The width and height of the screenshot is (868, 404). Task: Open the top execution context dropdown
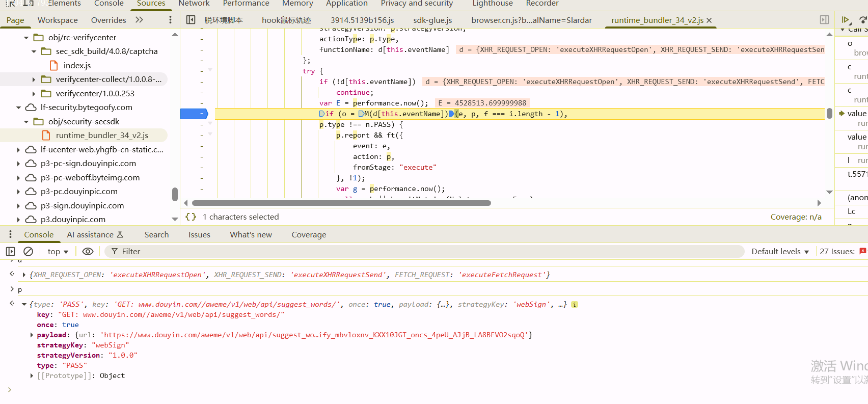coord(58,252)
